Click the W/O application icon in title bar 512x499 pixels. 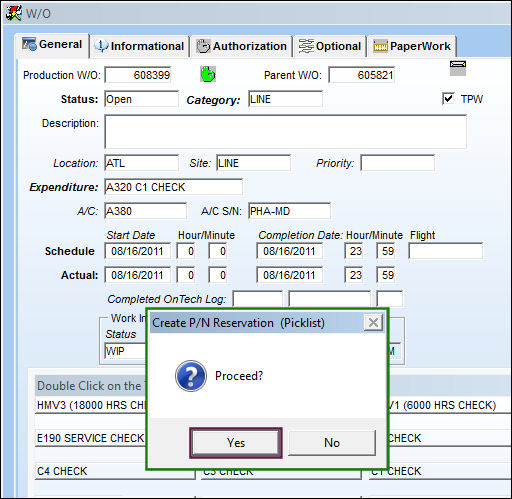pyautogui.click(x=14, y=13)
